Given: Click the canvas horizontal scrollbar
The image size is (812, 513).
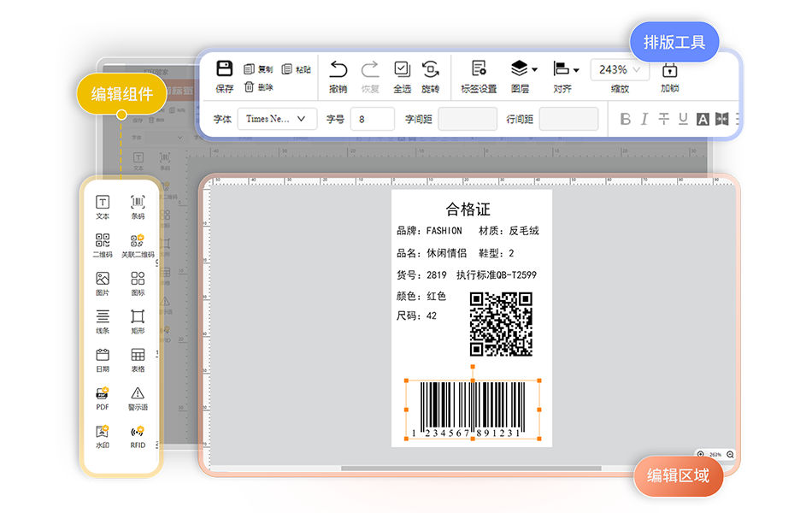Looking at the screenshot, I should click(471, 469).
